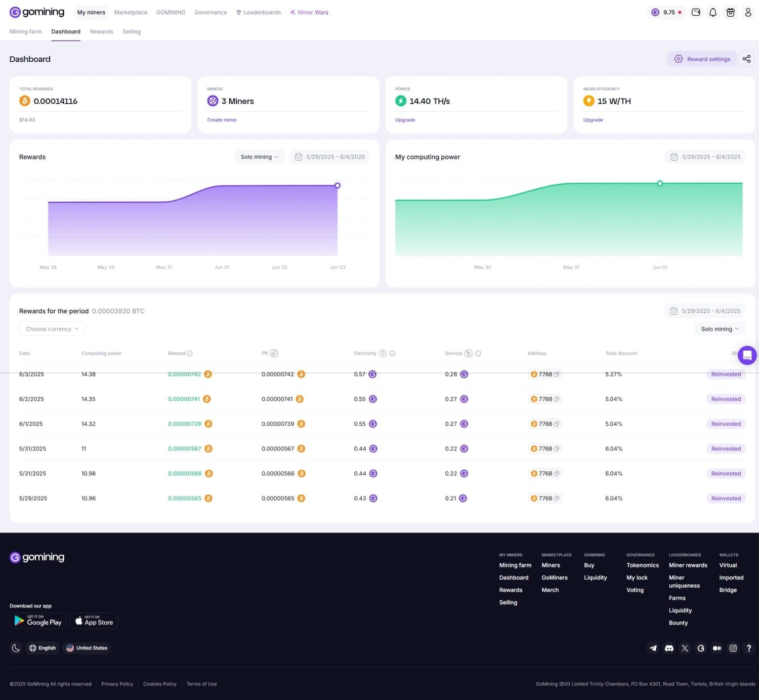The image size is (759, 700).
Task: Click Electricity column info icon
Action: (x=393, y=353)
